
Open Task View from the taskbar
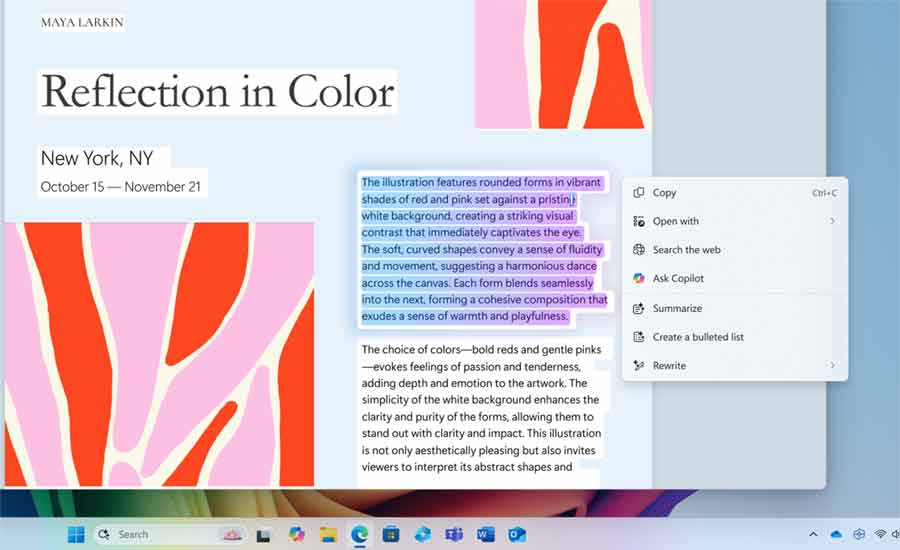263,535
